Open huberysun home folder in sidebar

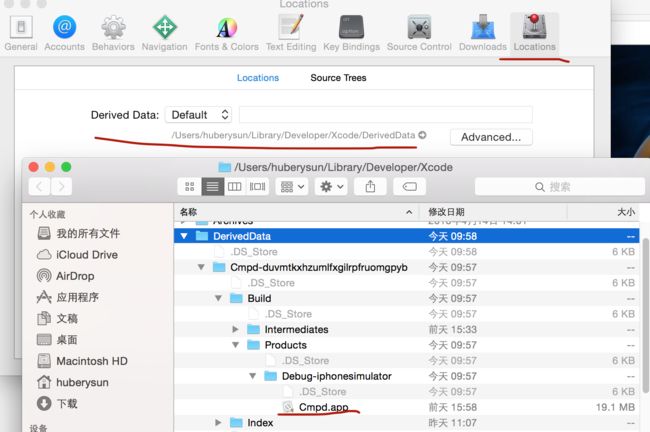point(73,382)
